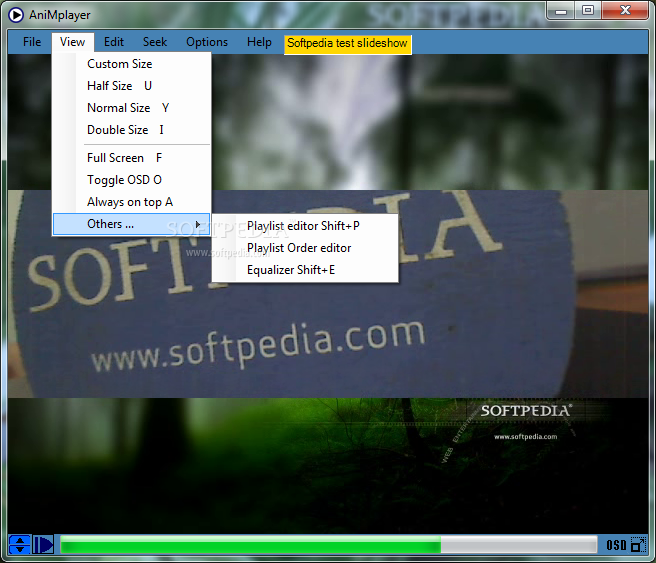This screenshot has width=656, height=563.
Task: Enable Always on top
Action: click(131, 202)
